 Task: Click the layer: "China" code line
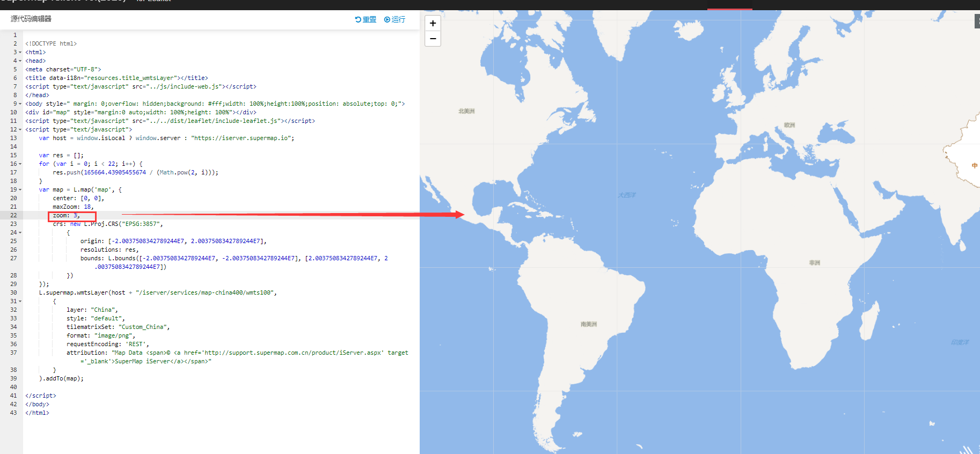(x=92, y=310)
